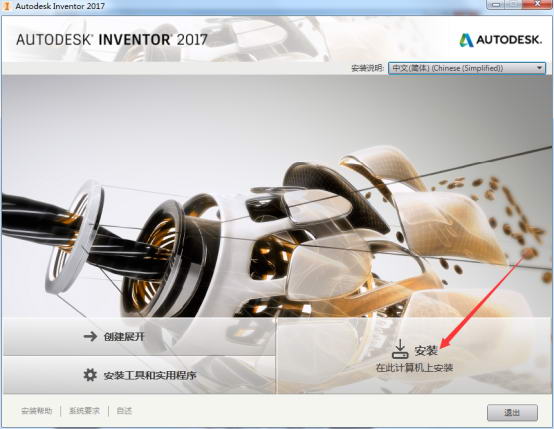Click the arrow icon beside 创建展开
This screenshot has width=554, height=429.
click(x=90, y=336)
